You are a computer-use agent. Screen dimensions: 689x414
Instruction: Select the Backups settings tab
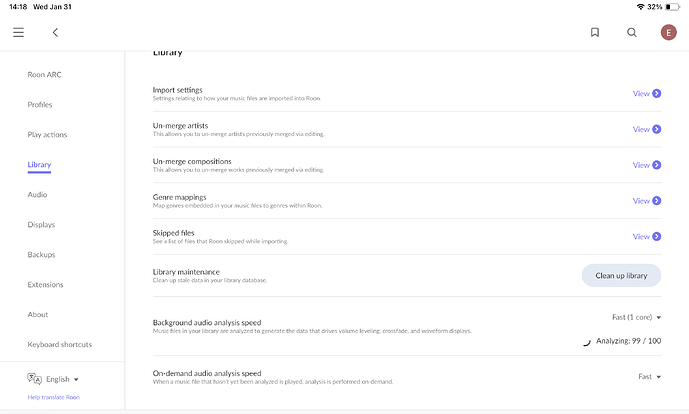coord(41,255)
